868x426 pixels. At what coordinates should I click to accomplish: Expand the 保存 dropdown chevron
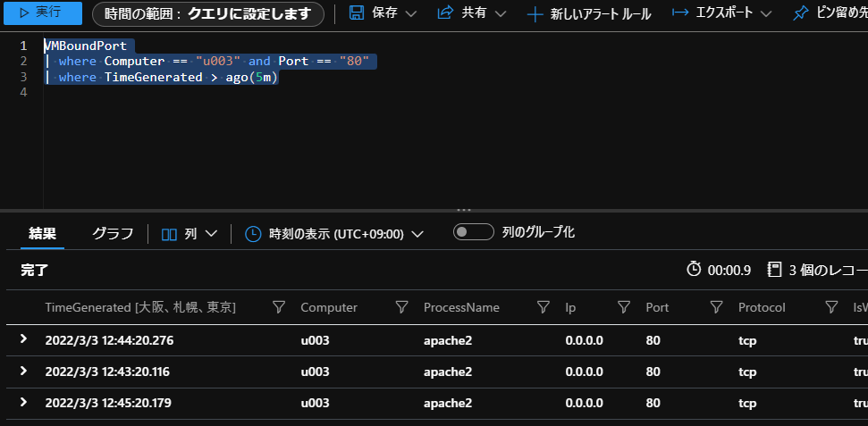pyautogui.click(x=410, y=13)
